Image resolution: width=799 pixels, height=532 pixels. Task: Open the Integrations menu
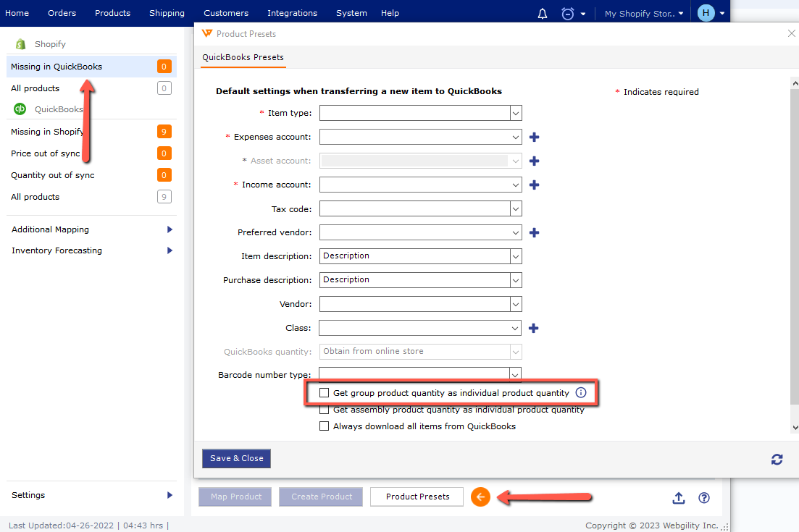coord(292,13)
